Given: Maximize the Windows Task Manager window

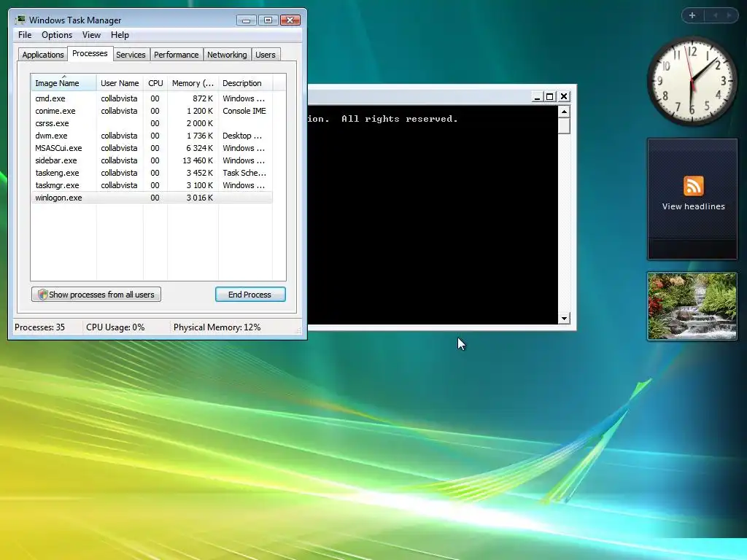Looking at the screenshot, I should (x=268, y=20).
